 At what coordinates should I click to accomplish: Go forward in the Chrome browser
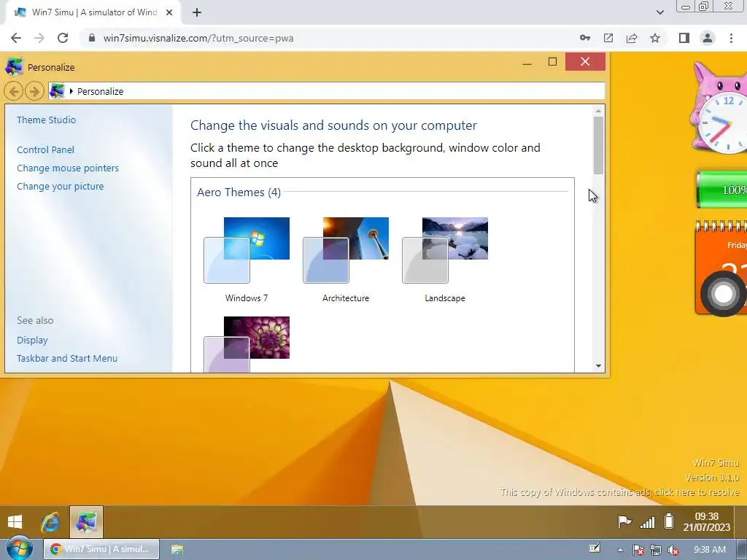39,38
